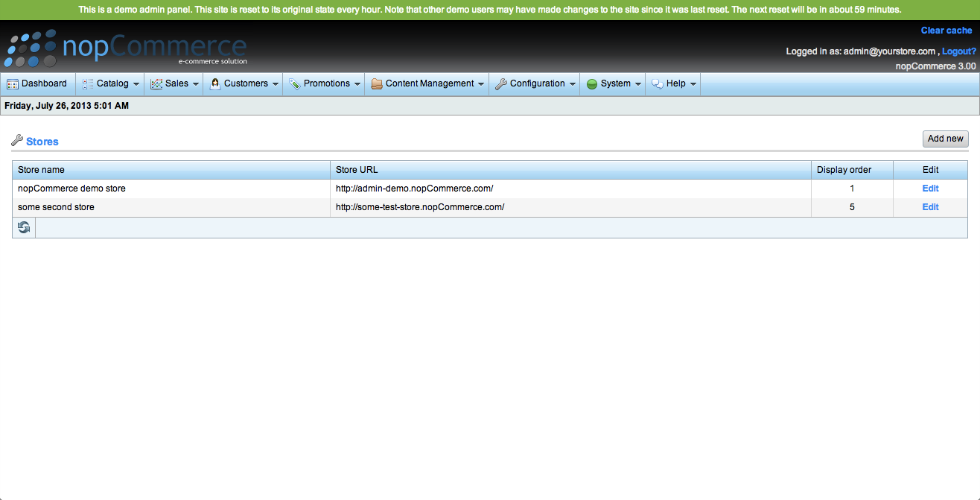Click the green System status icon

pyautogui.click(x=592, y=84)
